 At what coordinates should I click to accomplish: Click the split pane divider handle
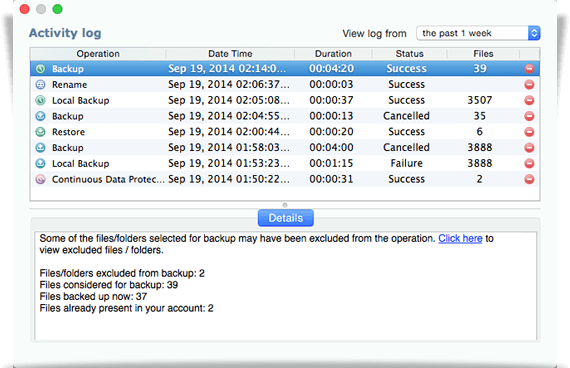(x=285, y=205)
